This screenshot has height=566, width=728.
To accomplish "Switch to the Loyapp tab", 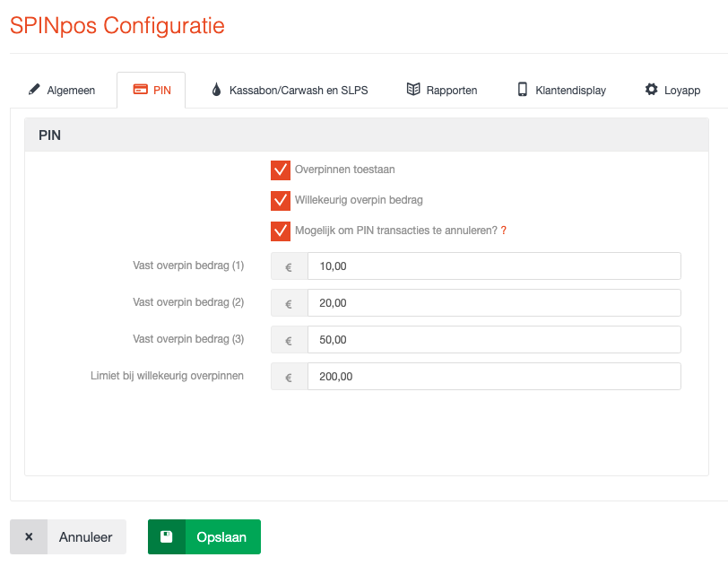I will 672,91.
